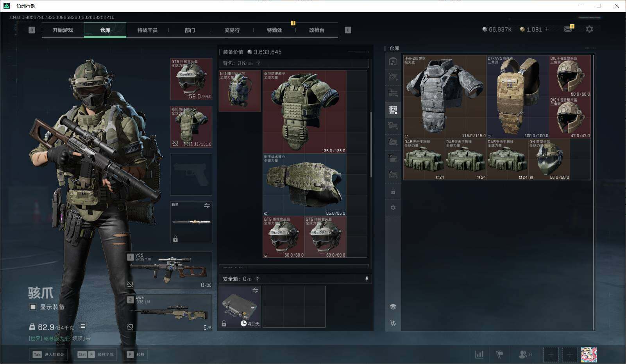
Task: Click the swap arrows on the safe box case
Action: [x=255, y=290]
